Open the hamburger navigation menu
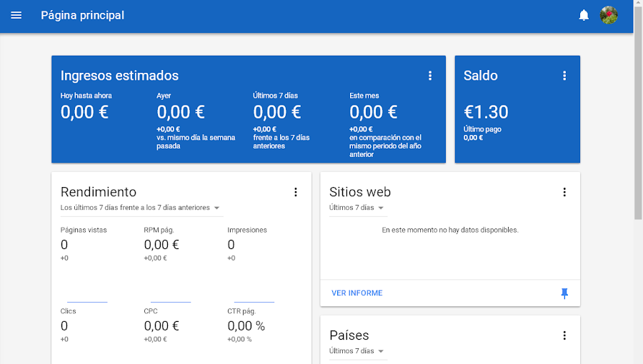Image resolution: width=643 pixels, height=364 pixels. point(16,16)
